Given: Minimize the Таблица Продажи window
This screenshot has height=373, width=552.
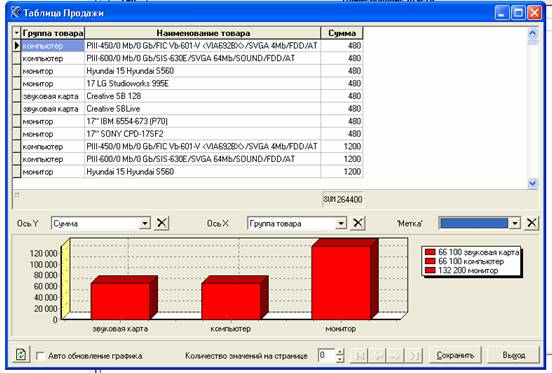Looking at the screenshot, I should pos(502,13).
